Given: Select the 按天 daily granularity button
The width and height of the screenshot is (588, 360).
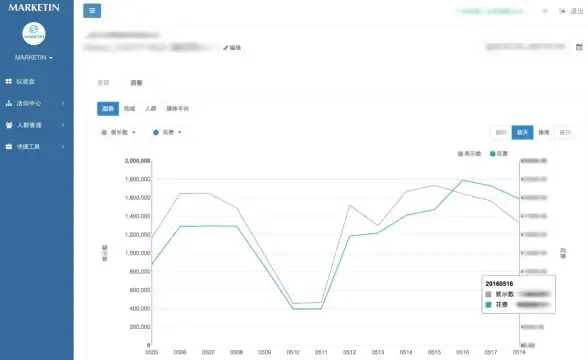Looking at the screenshot, I should (522, 132).
